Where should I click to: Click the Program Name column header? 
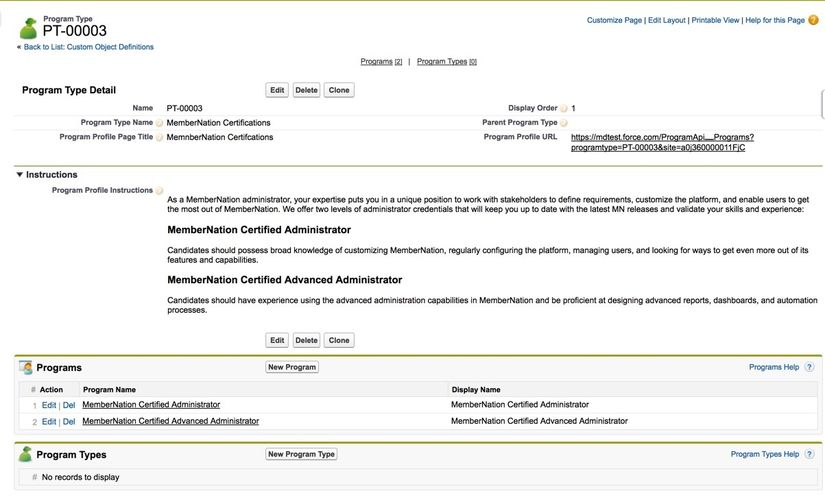(109, 390)
